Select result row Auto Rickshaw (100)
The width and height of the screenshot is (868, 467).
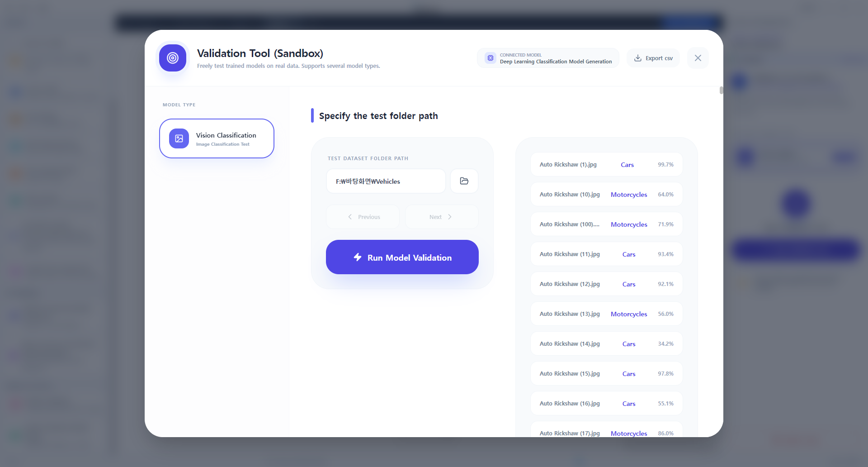[x=607, y=224]
